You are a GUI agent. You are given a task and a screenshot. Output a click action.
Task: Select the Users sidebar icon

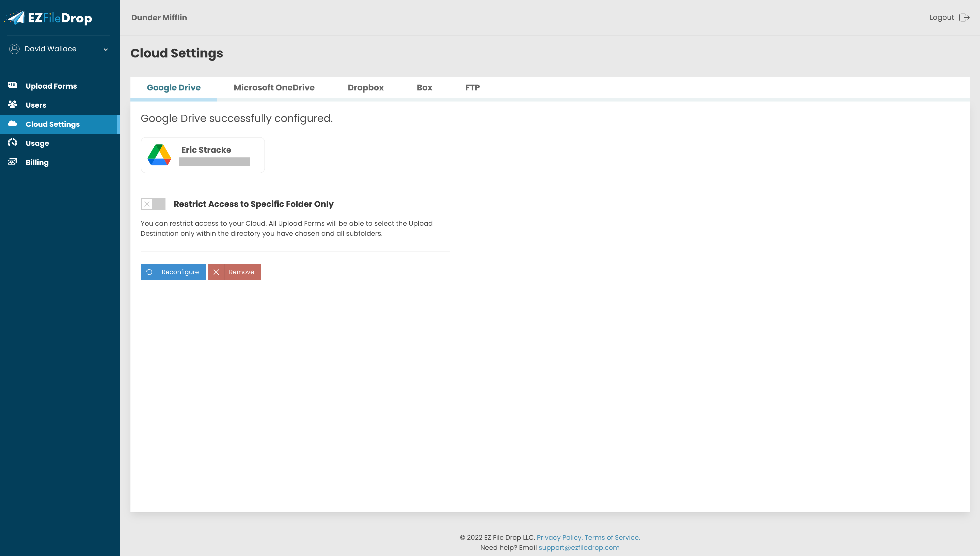(x=12, y=105)
